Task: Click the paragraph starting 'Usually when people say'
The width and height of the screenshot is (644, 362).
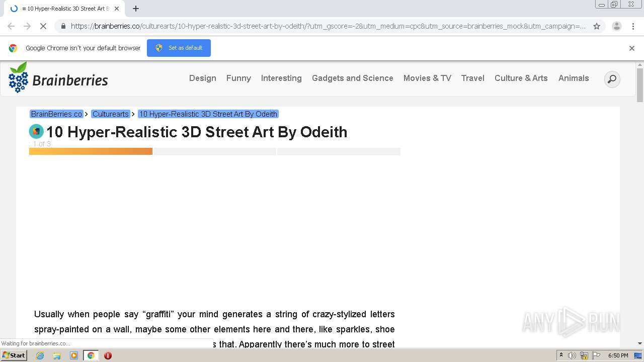Action: (214, 329)
